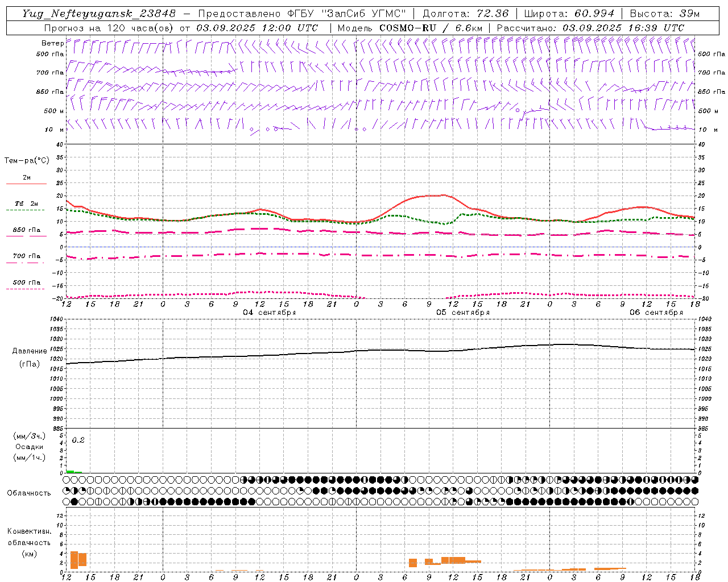Click the '05 сентября' date label
This screenshot has width=728, height=582.
(x=463, y=313)
